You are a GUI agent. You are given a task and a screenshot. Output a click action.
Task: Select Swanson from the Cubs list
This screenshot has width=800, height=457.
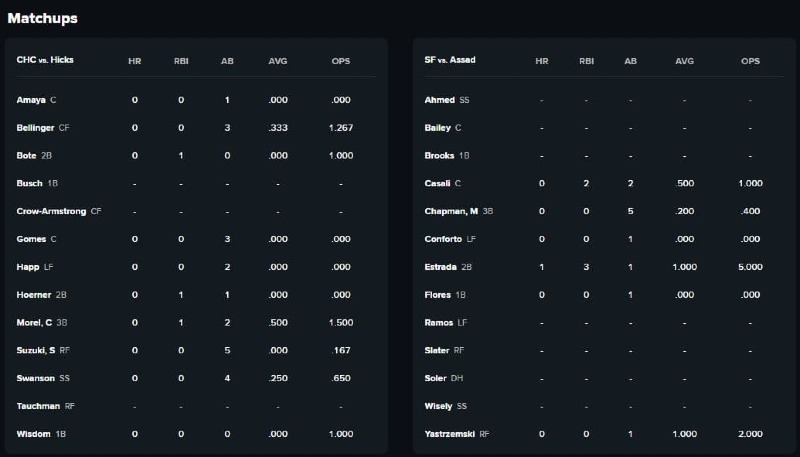click(x=35, y=378)
